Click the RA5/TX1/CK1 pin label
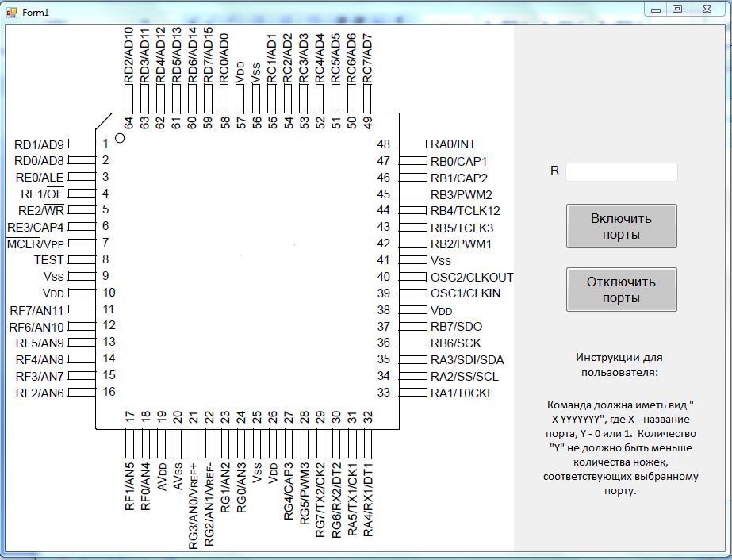Screen dimensions: 732x560 (x=352, y=501)
